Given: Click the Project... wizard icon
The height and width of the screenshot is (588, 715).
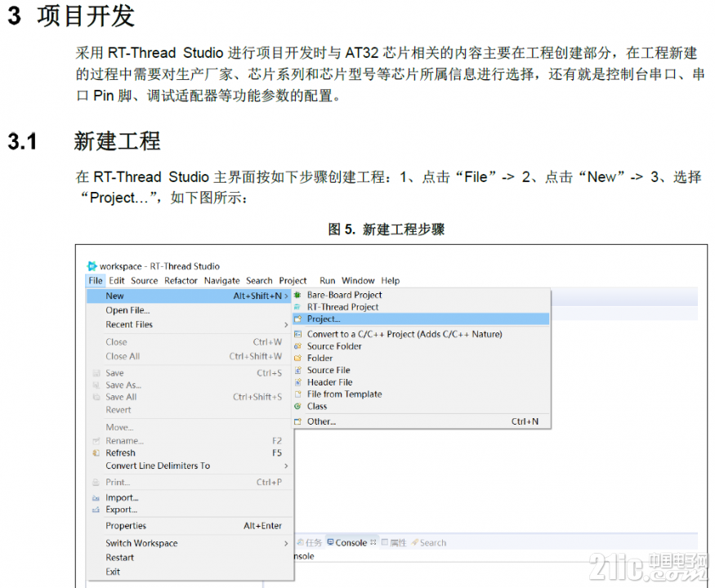Looking at the screenshot, I should 297,319.
